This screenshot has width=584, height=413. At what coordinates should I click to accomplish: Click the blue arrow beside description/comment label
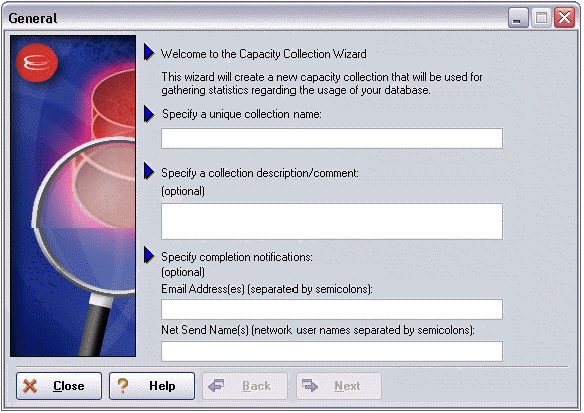(x=149, y=171)
